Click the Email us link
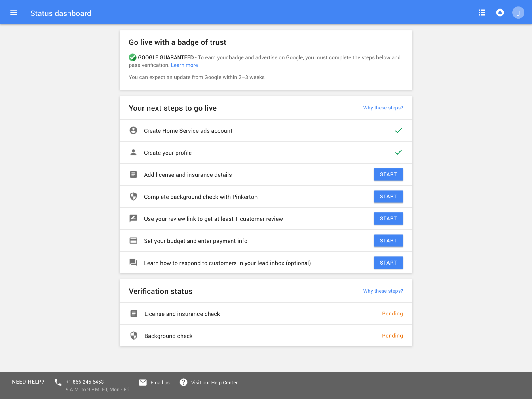 (160, 382)
